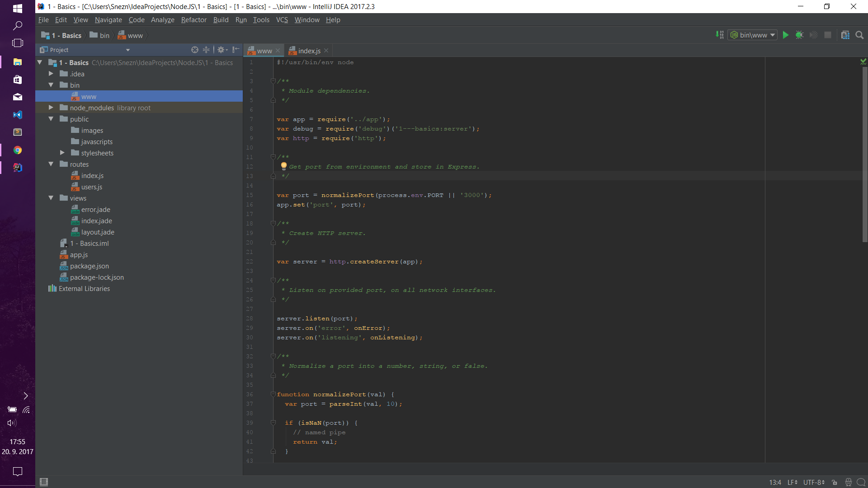This screenshot has width=868, height=488.
Task: Click the 1 - Basics breadcrumb
Action: 61,35
